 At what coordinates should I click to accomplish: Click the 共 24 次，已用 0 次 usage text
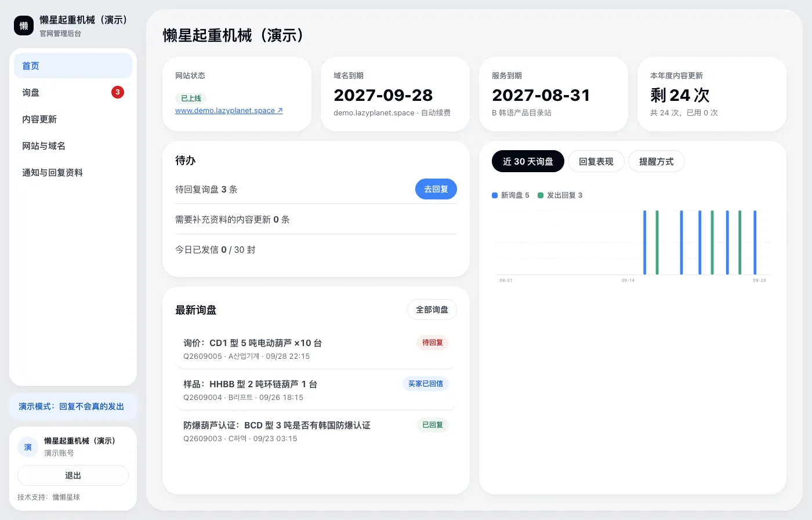tap(684, 113)
